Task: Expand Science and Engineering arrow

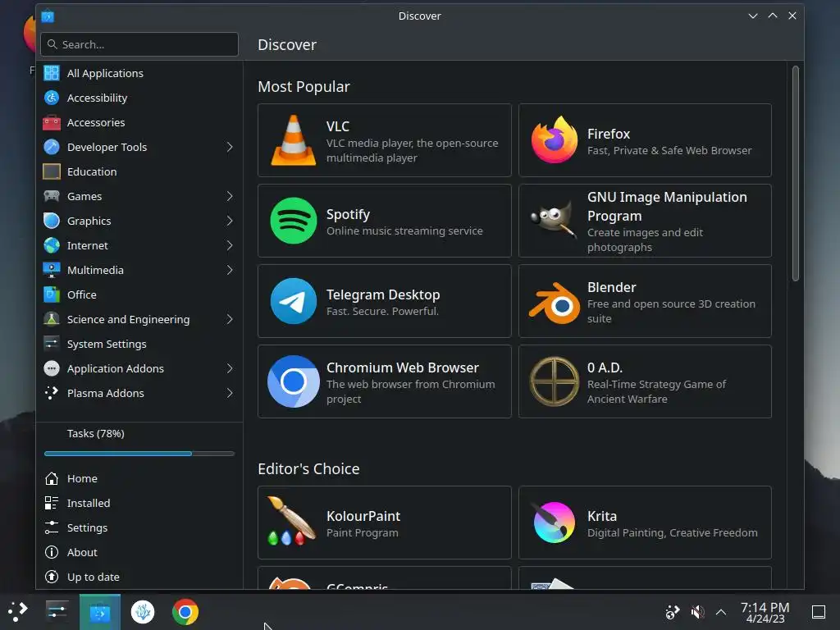Action: click(230, 319)
